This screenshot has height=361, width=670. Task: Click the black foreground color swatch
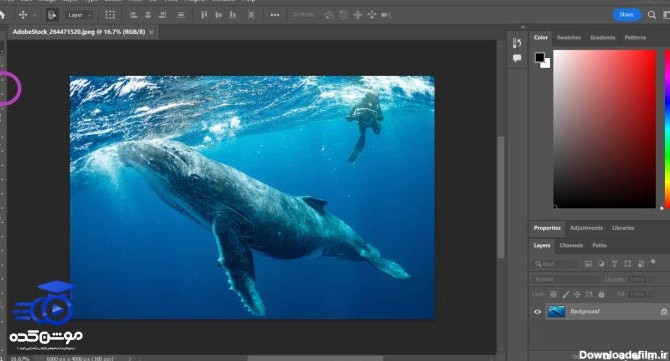click(540, 57)
